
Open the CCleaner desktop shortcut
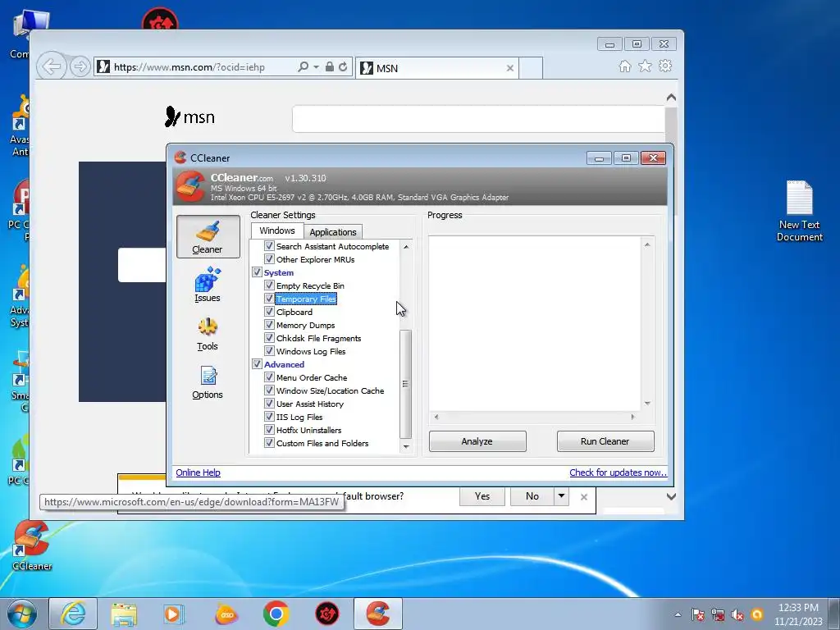(x=32, y=546)
